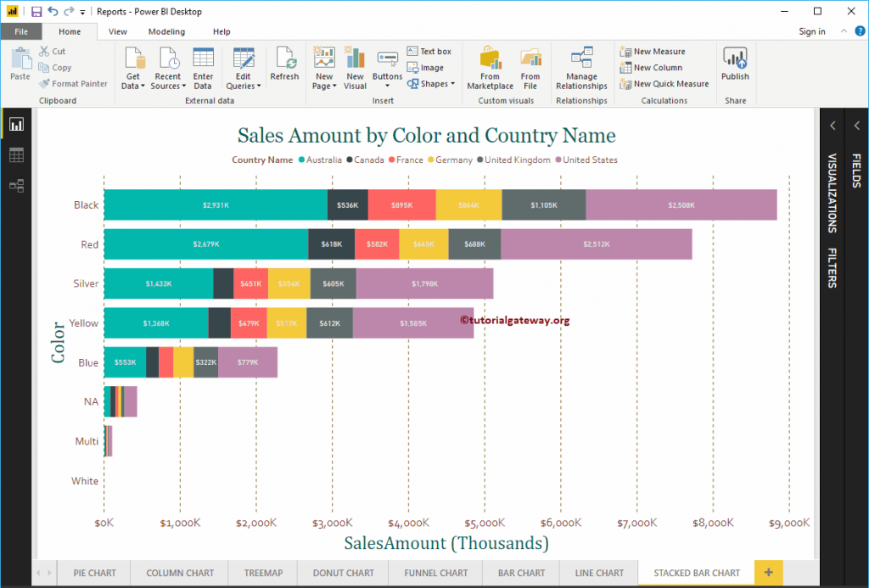This screenshot has height=588, width=869.
Task: Switch to the Modeling ribbon tab
Action: point(166,31)
